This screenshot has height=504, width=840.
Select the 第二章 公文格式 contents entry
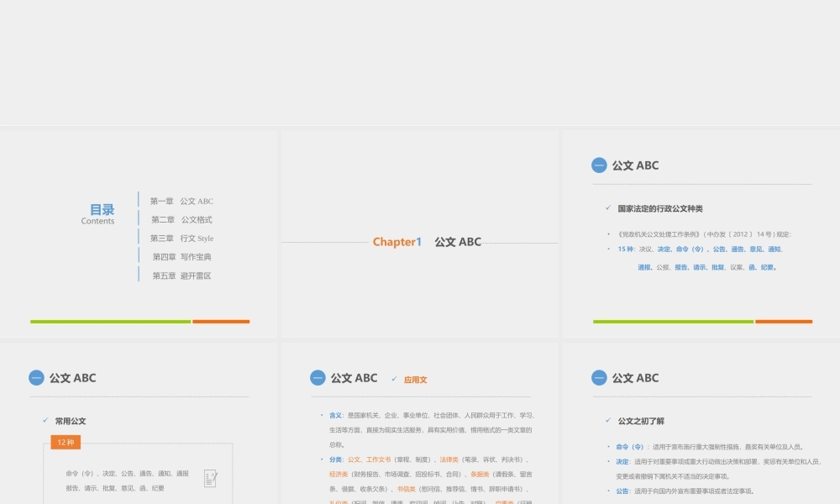point(181,220)
